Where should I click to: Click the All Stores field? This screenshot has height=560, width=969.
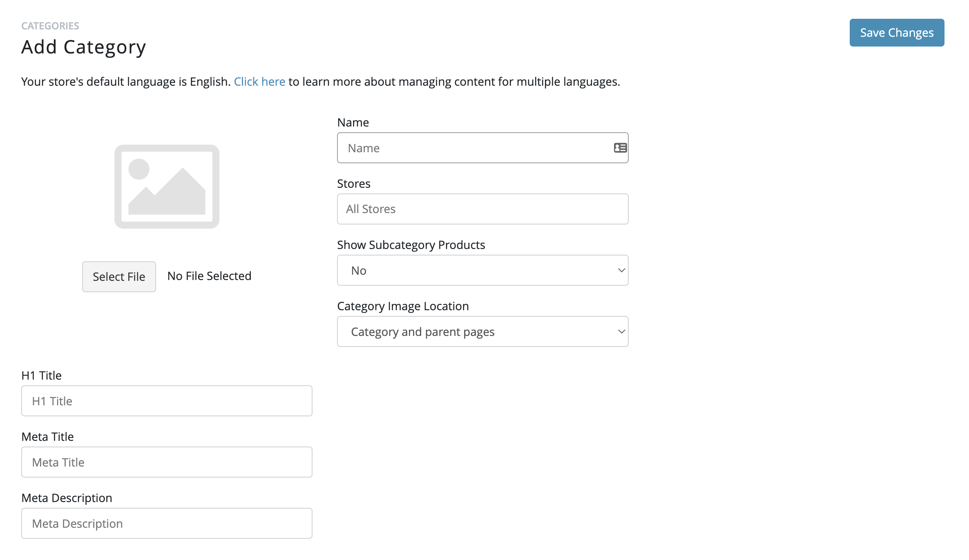coord(482,209)
